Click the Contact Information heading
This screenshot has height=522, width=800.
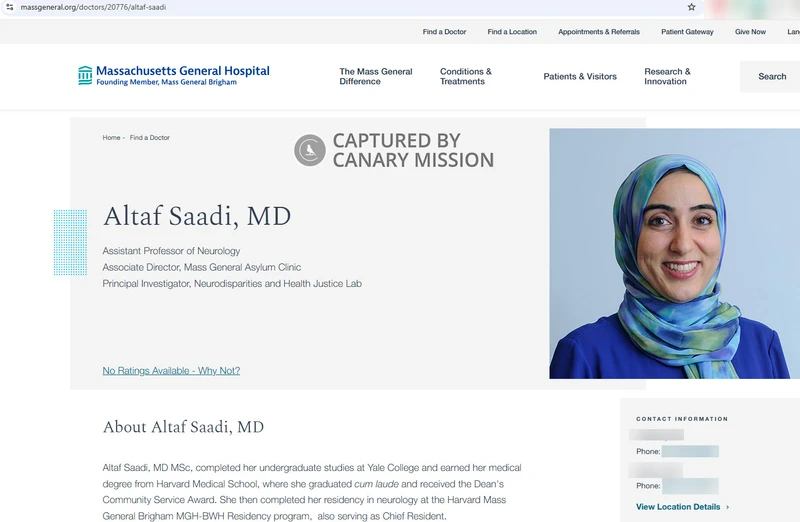[x=682, y=419]
